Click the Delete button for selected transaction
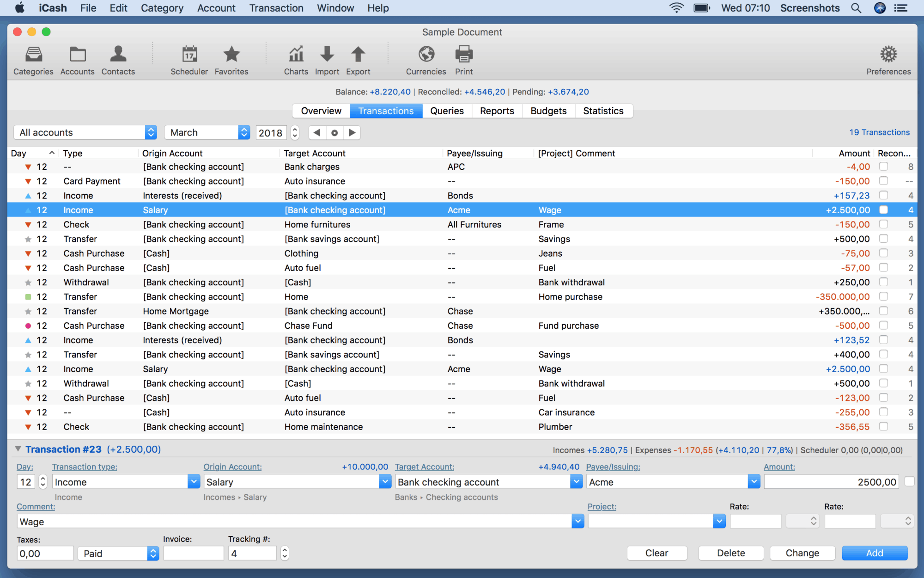 [x=730, y=553]
